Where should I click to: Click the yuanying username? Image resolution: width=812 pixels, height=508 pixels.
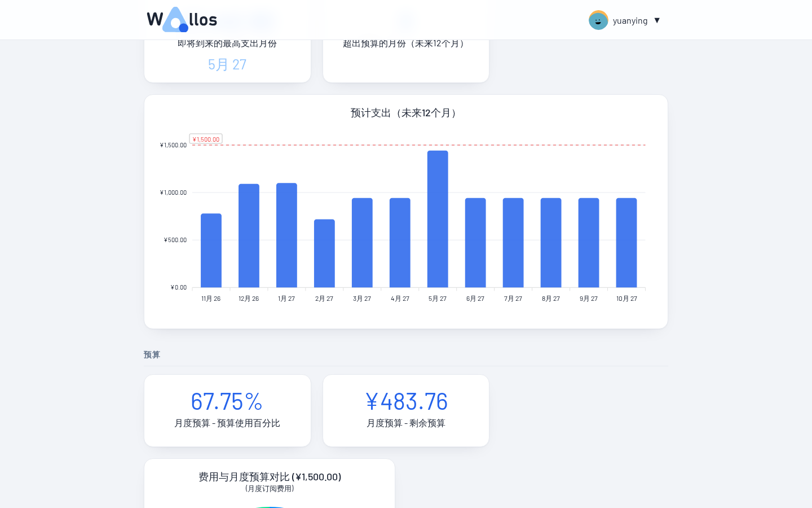630,21
